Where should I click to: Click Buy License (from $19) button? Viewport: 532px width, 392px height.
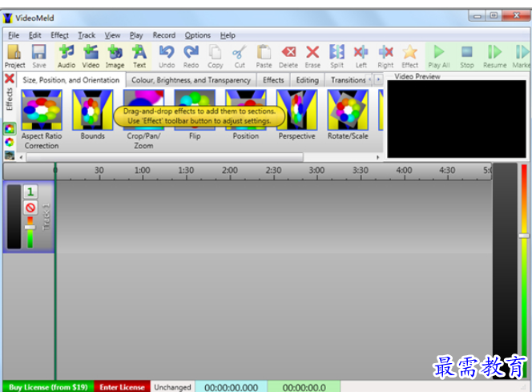click(48, 387)
